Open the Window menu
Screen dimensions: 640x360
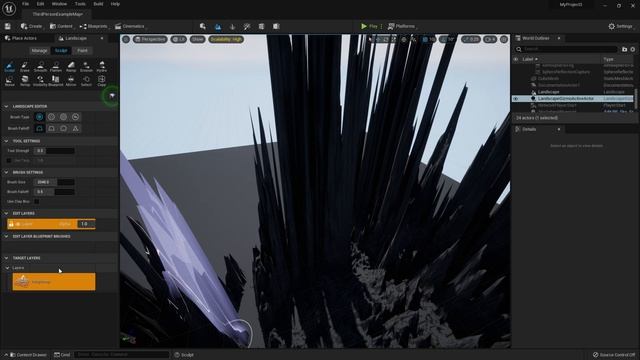(59, 4)
